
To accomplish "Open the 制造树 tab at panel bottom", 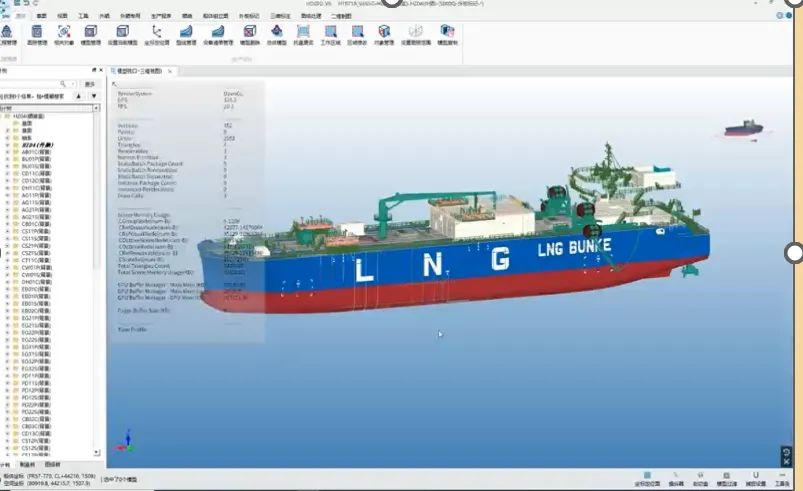I will [x=27, y=465].
